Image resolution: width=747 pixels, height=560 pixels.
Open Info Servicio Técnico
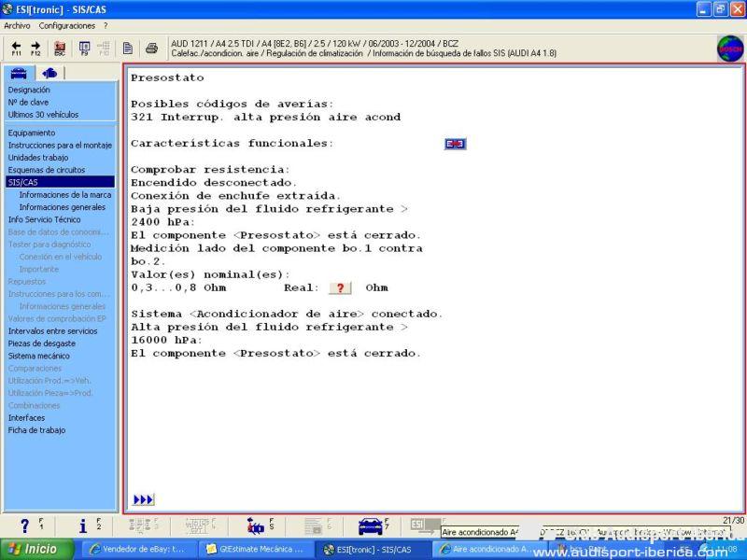pos(44,219)
